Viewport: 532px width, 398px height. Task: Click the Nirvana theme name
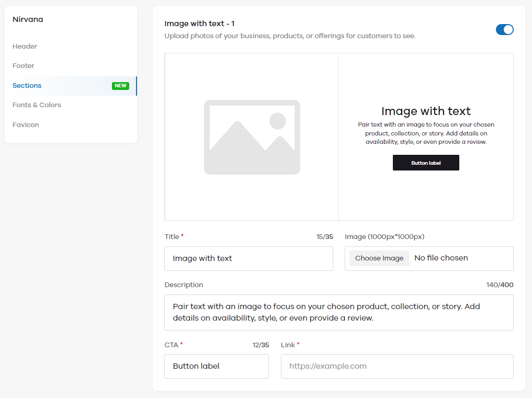coord(28,19)
